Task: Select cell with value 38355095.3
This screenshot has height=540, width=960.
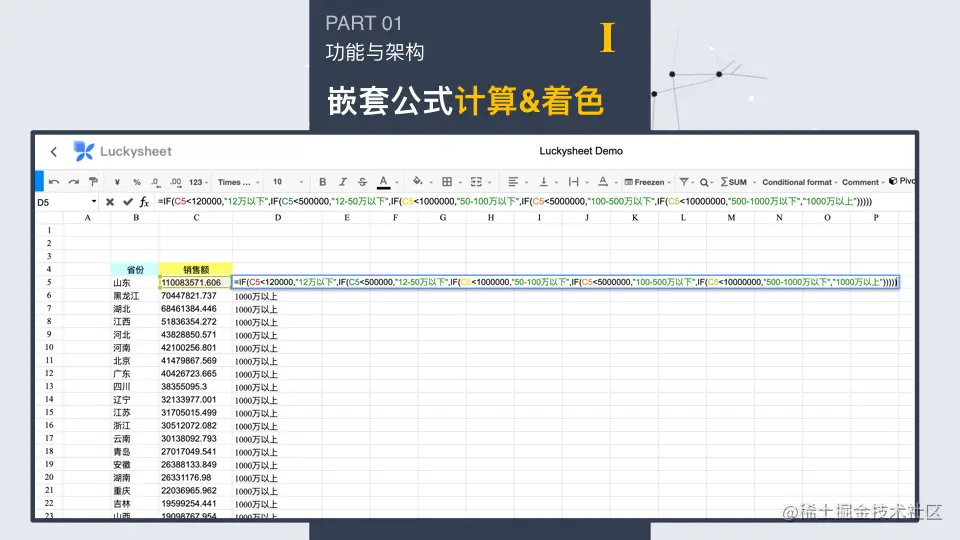Action: click(x=196, y=387)
